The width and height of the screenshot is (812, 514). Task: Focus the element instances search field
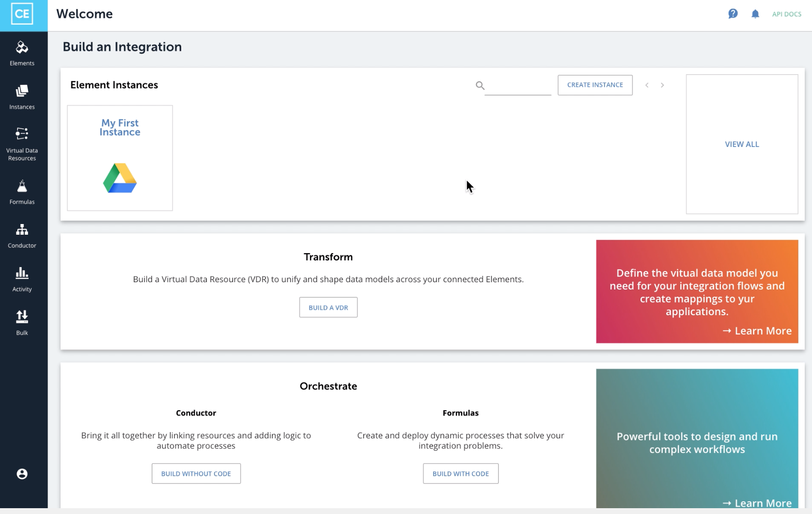point(517,86)
